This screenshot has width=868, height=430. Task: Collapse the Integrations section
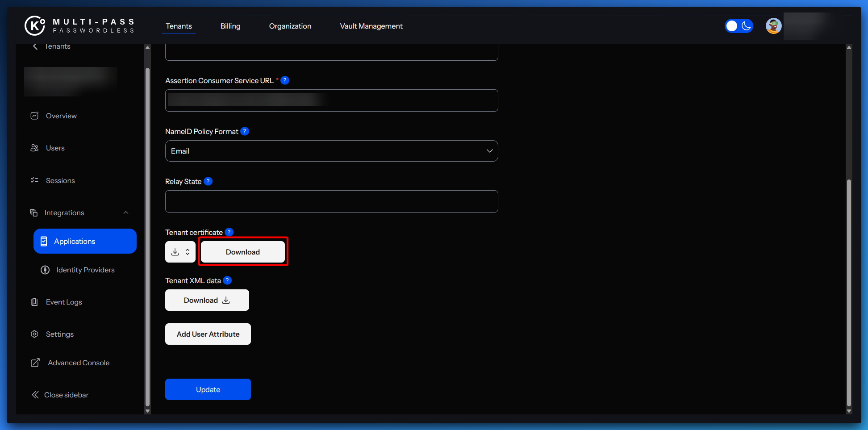126,213
